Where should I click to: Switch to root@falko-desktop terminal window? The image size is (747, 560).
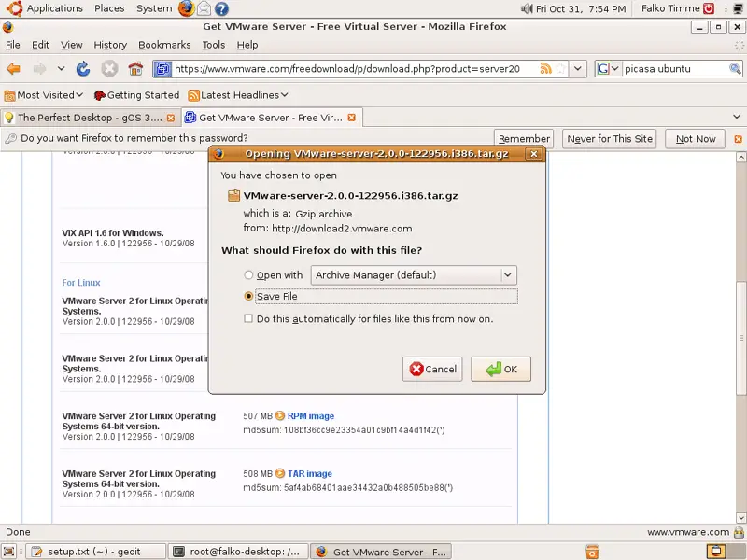(x=238, y=552)
